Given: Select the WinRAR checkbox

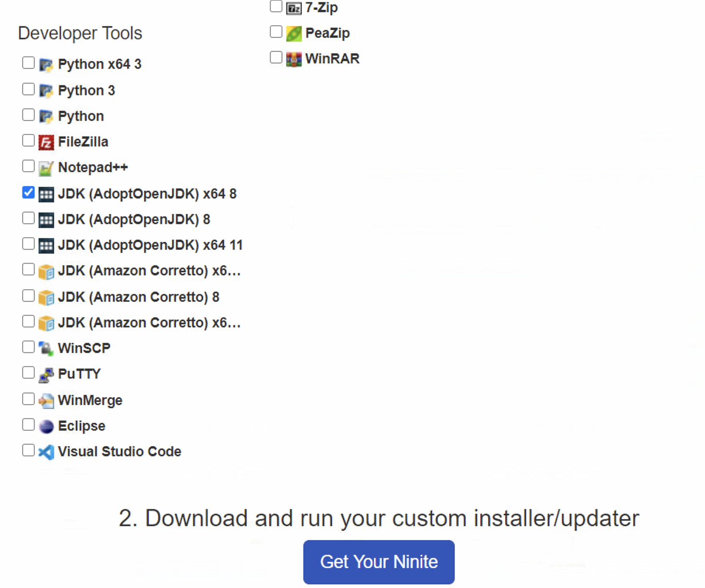Looking at the screenshot, I should point(275,57).
